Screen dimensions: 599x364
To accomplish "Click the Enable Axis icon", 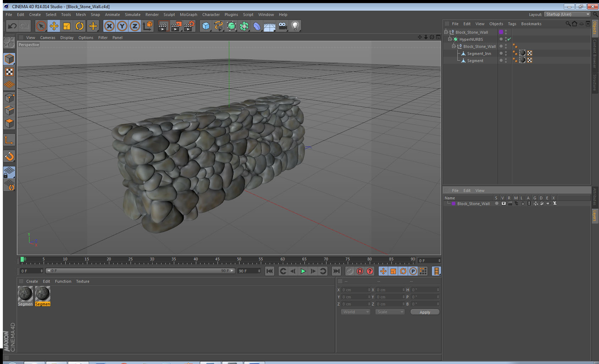I will click(x=9, y=140).
